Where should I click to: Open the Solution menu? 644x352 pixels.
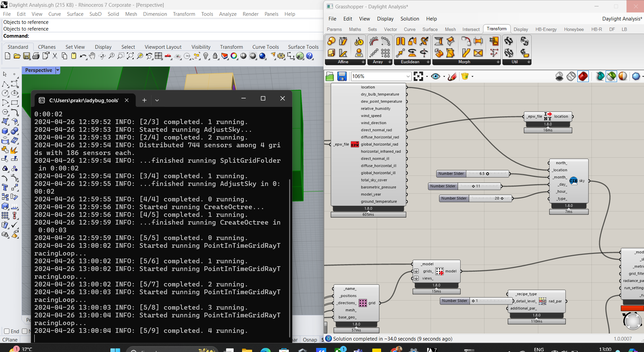click(409, 19)
